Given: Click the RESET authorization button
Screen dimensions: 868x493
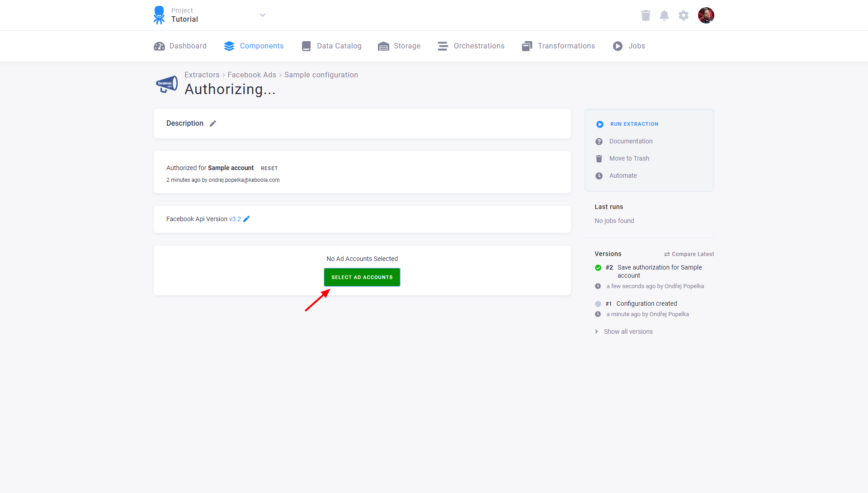Looking at the screenshot, I should point(269,168).
